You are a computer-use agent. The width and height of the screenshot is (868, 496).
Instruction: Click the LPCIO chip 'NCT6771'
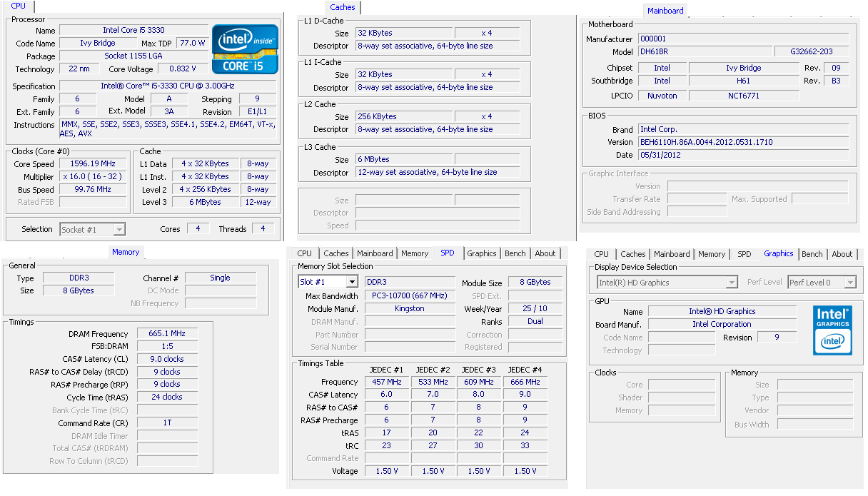(743, 95)
